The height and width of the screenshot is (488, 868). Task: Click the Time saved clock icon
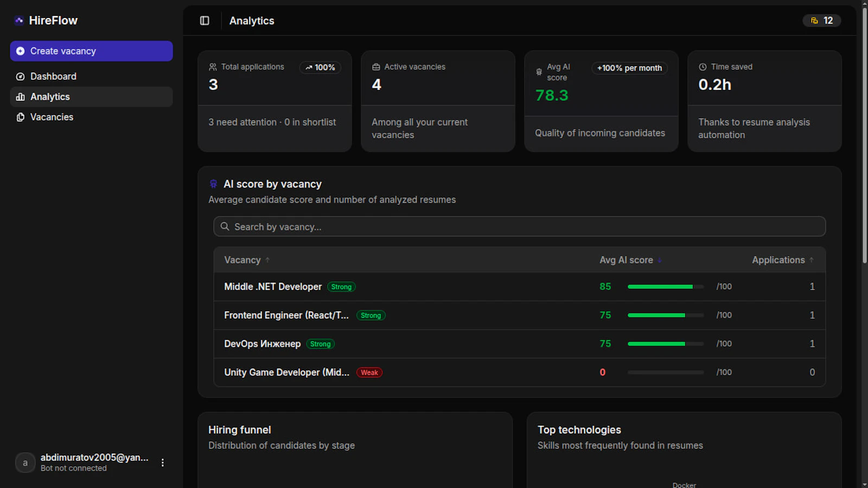703,67
